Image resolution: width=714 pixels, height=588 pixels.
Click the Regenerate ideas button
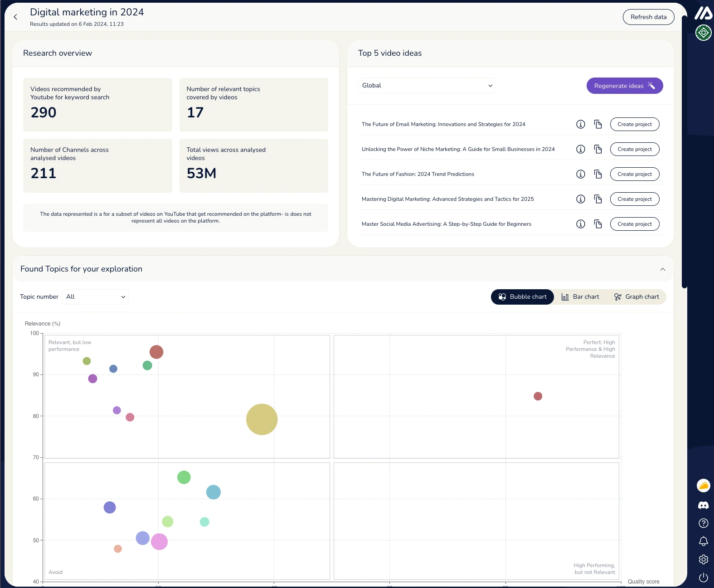point(624,86)
